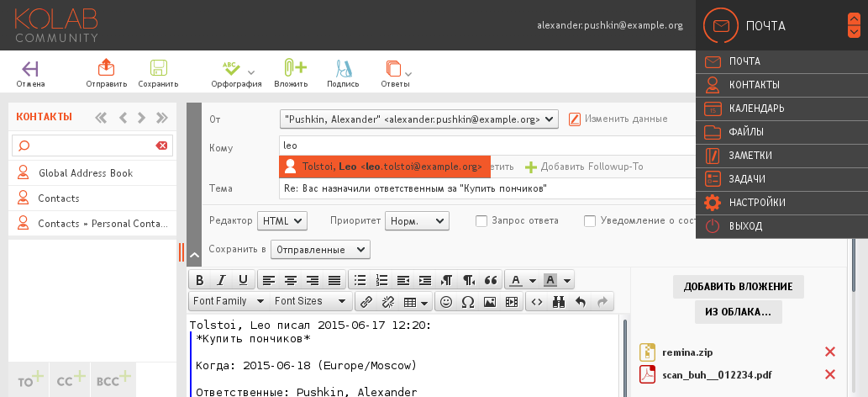The height and width of the screenshot is (397, 868).
Task: Align text left in editor
Action: [269, 281]
